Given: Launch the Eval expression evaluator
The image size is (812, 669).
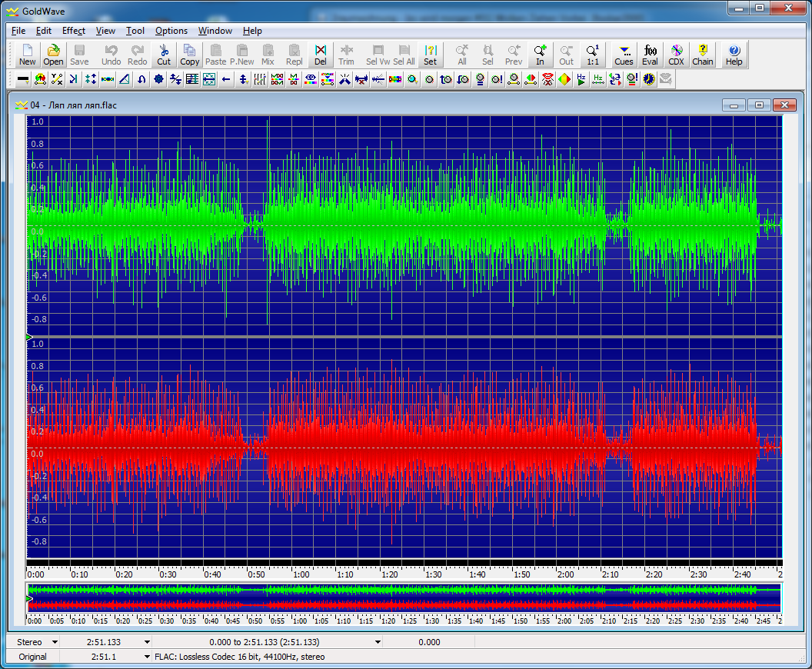Looking at the screenshot, I should click(x=651, y=55).
